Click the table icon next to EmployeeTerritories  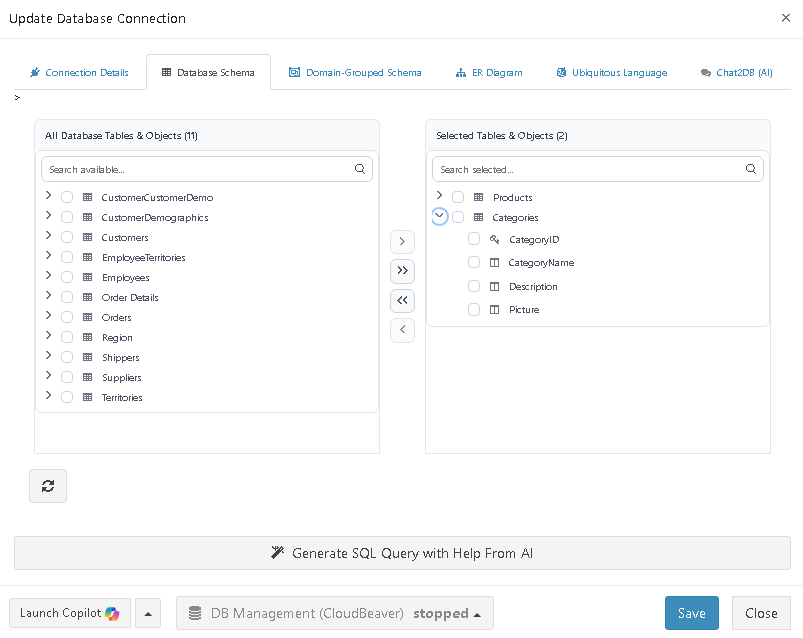(88, 257)
